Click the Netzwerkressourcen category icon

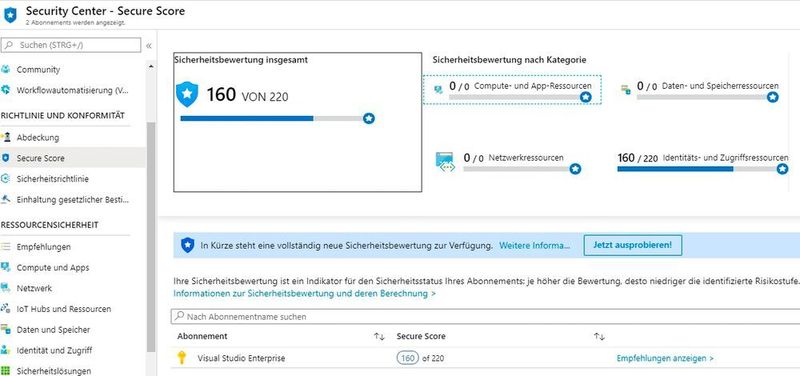[x=445, y=161]
